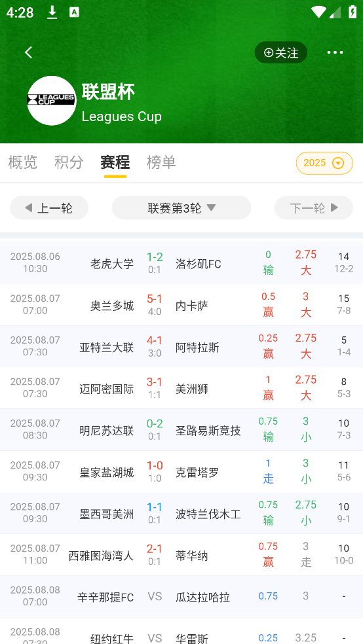363x644 pixels.
Task: Select 阿特拉斯 team name
Action: (x=197, y=348)
